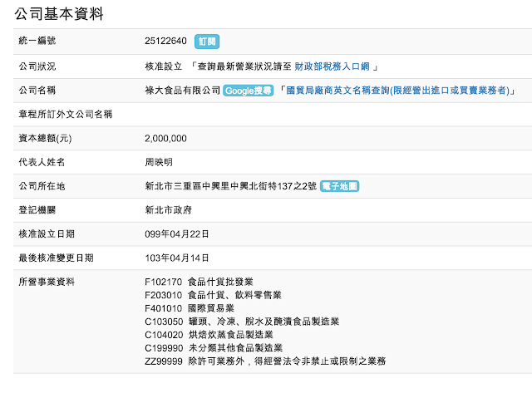Select the unified number 25122640
The image size is (532, 393).
point(166,41)
